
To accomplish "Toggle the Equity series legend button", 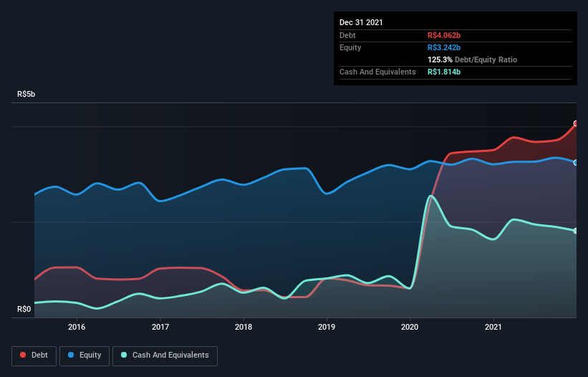I will coord(85,355).
